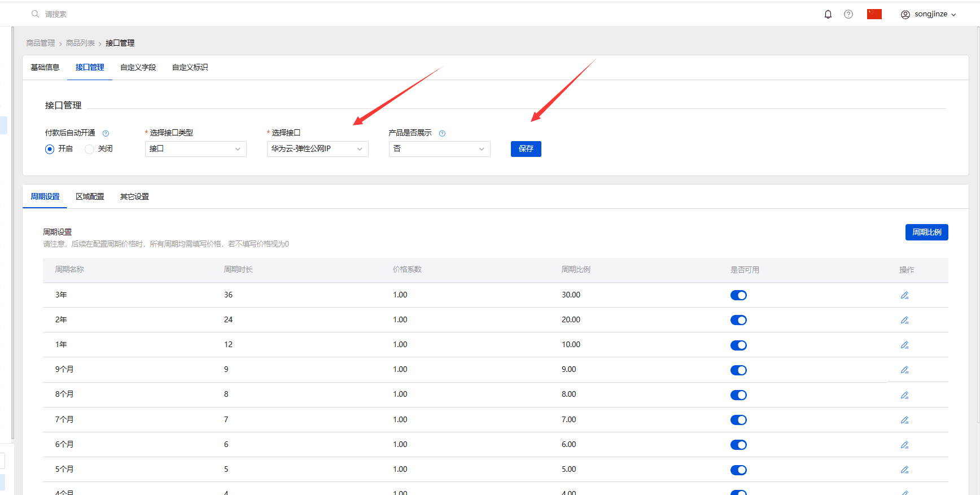Switch to the 区域配置 tab

[x=90, y=196]
